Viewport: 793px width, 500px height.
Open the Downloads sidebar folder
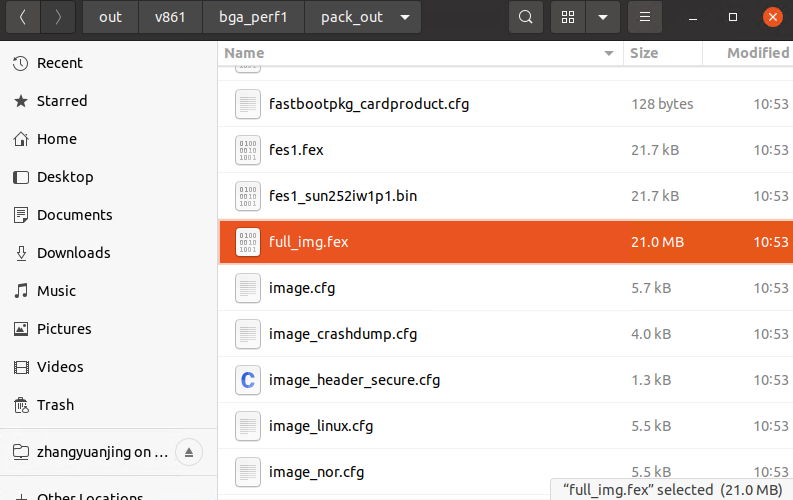[73, 253]
